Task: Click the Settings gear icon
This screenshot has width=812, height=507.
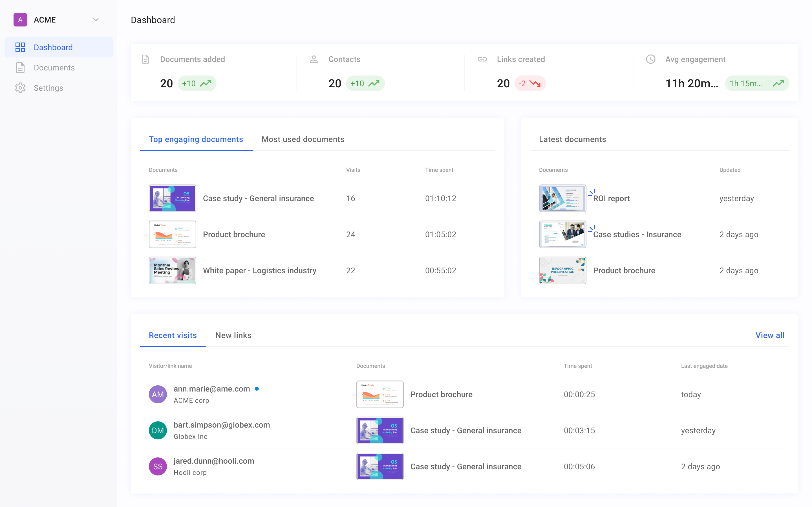Action: click(20, 88)
